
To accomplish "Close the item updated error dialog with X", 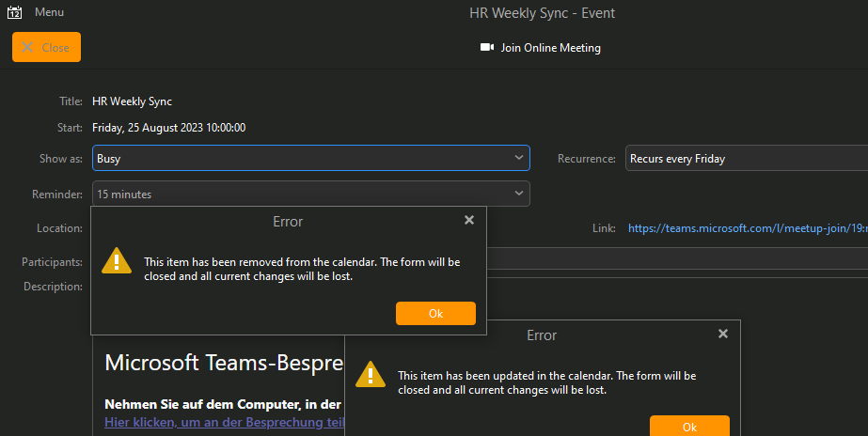I will click(x=723, y=334).
